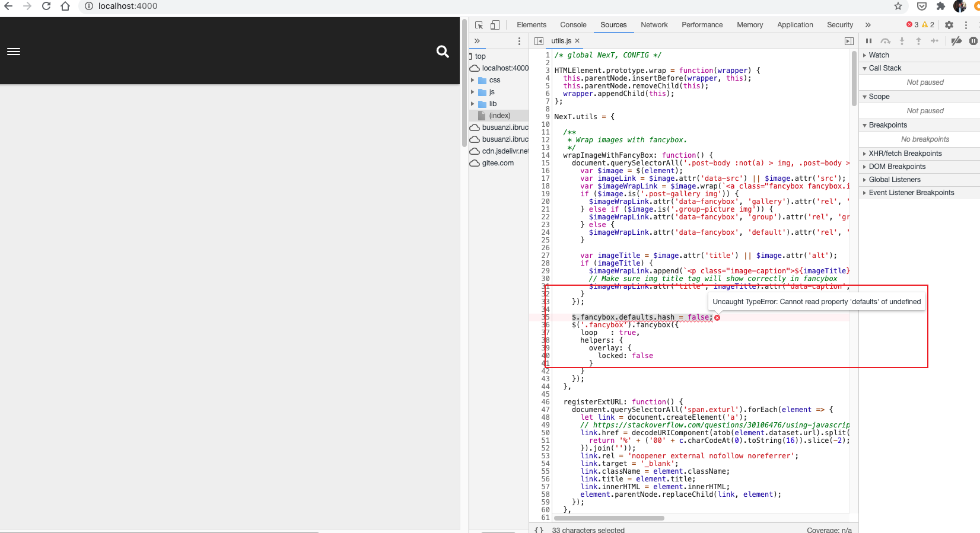Click the Step into function icon
The height and width of the screenshot is (533, 980).
(x=902, y=41)
